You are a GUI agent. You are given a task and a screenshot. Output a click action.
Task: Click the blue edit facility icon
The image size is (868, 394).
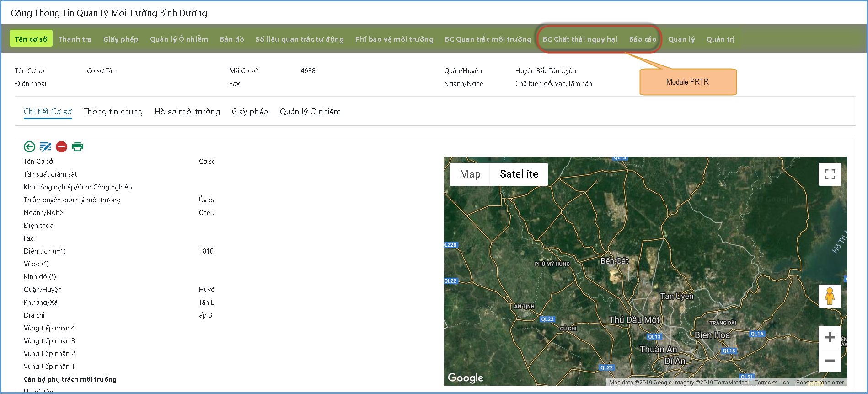[x=45, y=146]
